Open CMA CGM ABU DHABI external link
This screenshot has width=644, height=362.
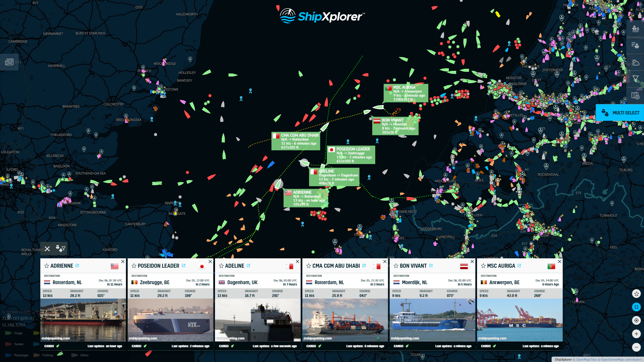click(x=364, y=265)
